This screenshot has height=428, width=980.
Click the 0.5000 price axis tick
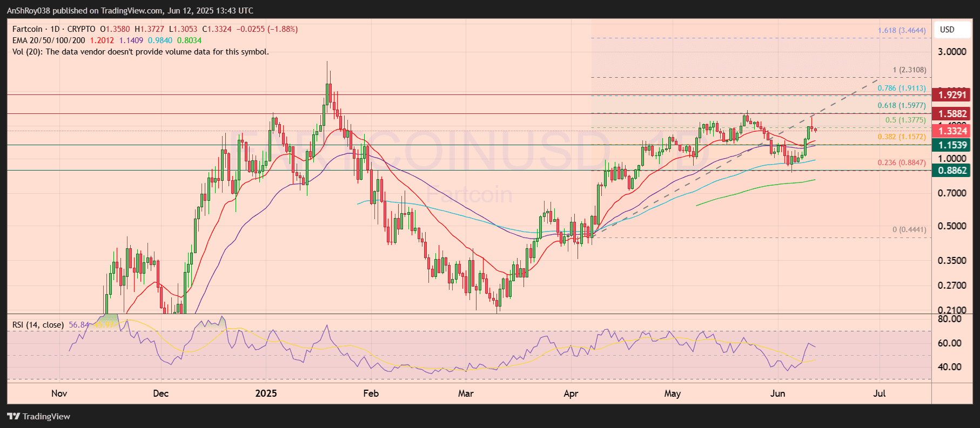pos(952,226)
